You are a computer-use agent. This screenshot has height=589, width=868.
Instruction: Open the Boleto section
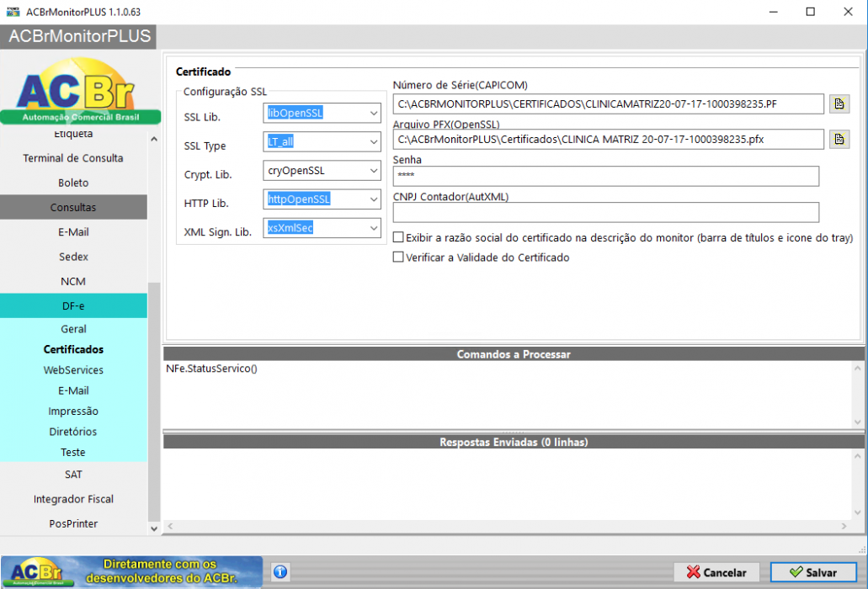73,183
